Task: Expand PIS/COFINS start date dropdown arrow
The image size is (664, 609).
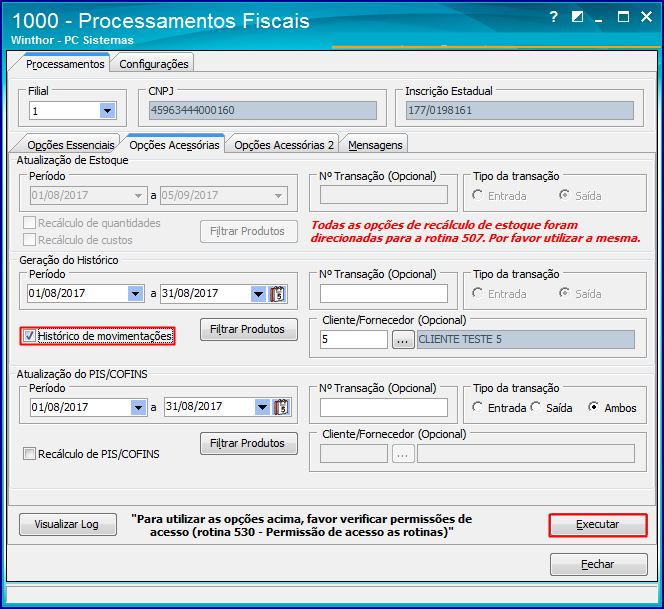Action: (x=138, y=407)
